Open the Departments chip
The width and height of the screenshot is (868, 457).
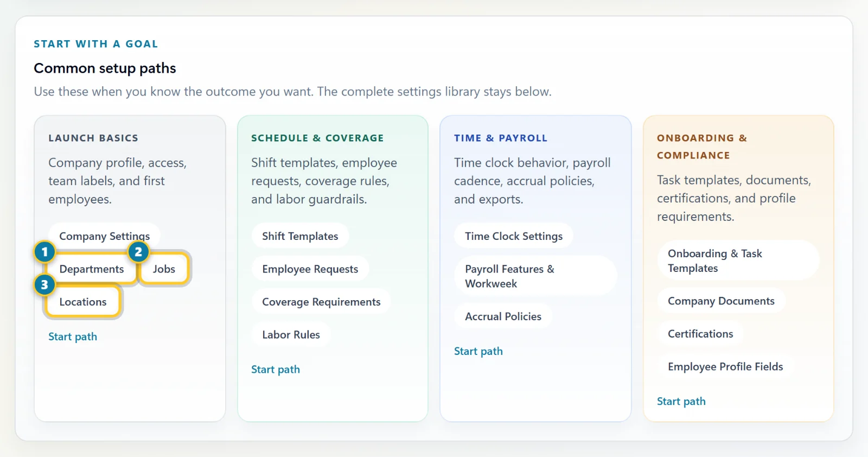pos(91,269)
